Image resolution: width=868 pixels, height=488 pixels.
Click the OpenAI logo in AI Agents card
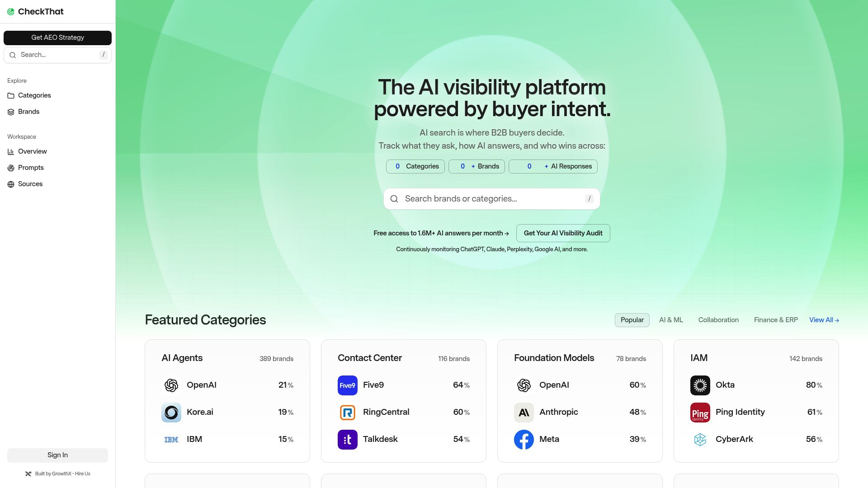coord(171,385)
